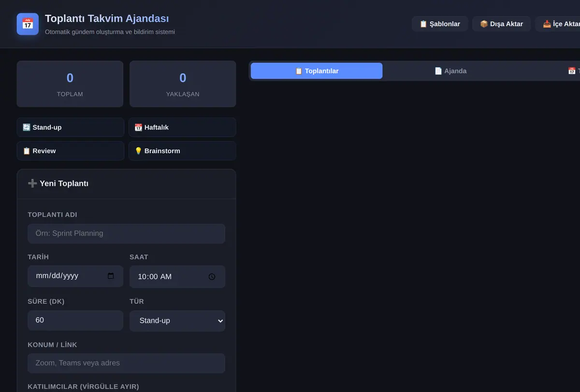Click the calendar app logo icon
The image size is (580, 392).
[x=28, y=24]
